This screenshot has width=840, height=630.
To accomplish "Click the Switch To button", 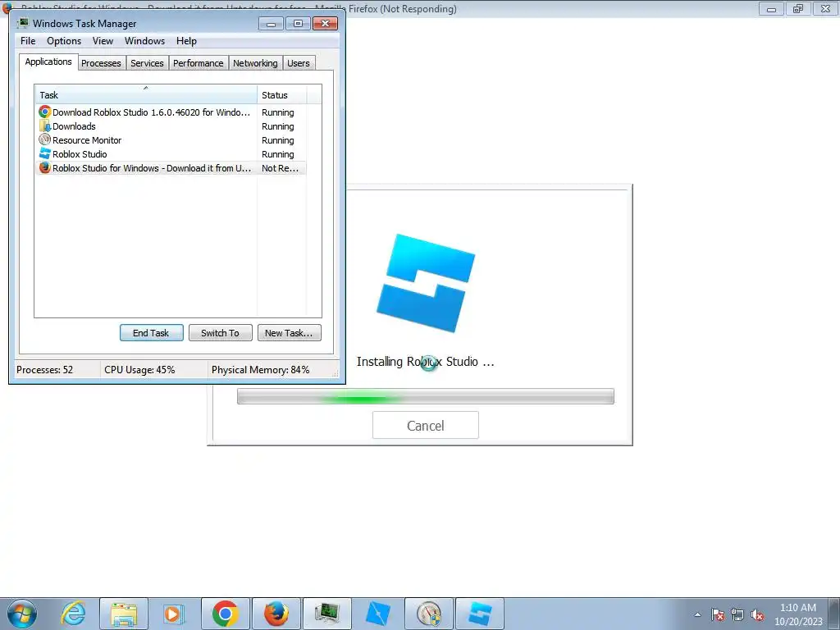I will pyautogui.click(x=220, y=333).
